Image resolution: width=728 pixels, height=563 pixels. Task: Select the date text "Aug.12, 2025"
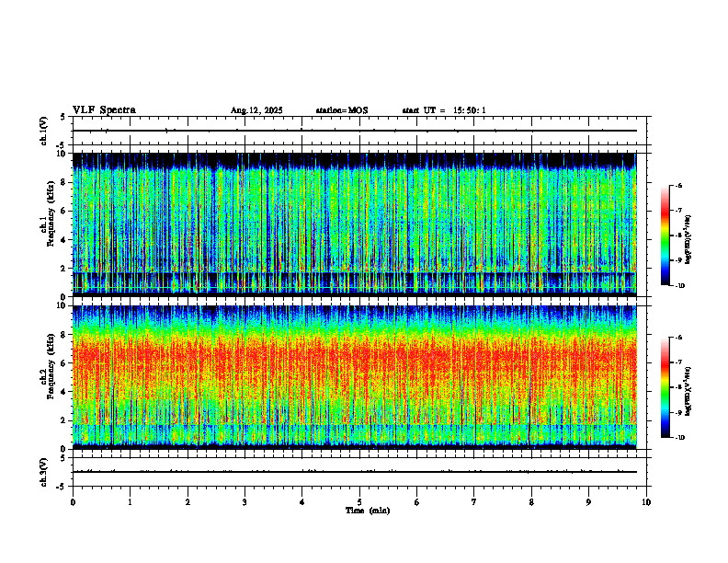(x=256, y=110)
